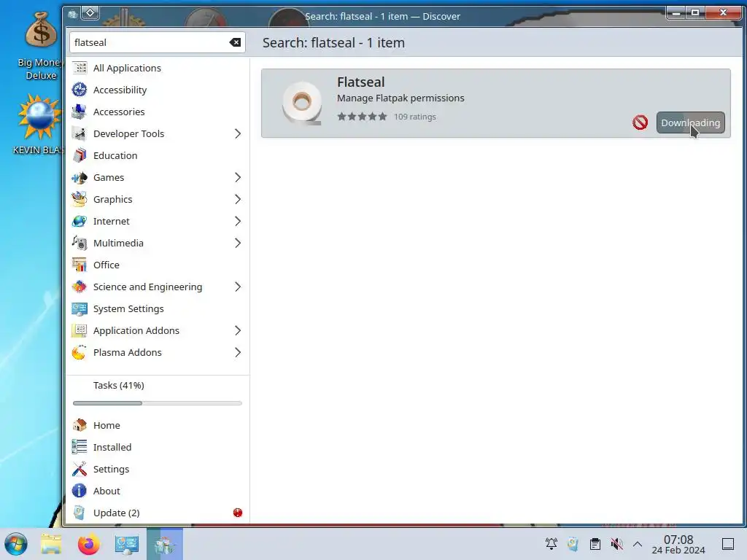Click the Show Desktop taskbar button
747x560 pixels.
728,544
